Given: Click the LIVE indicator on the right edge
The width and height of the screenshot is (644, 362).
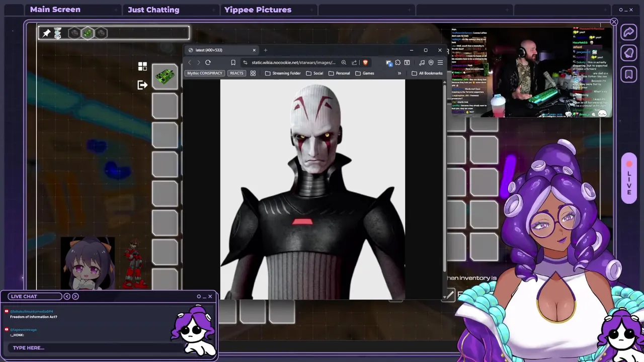Looking at the screenshot, I should [629, 178].
